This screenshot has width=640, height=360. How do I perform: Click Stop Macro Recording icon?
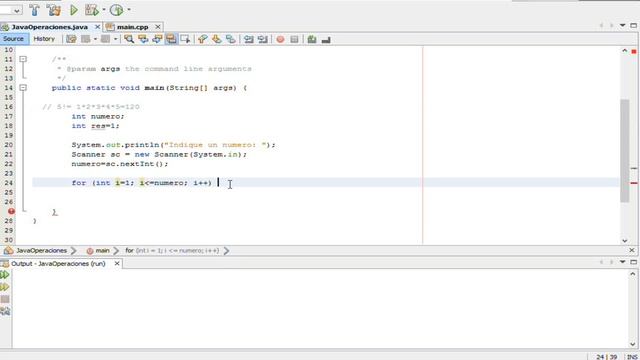[294, 39]
